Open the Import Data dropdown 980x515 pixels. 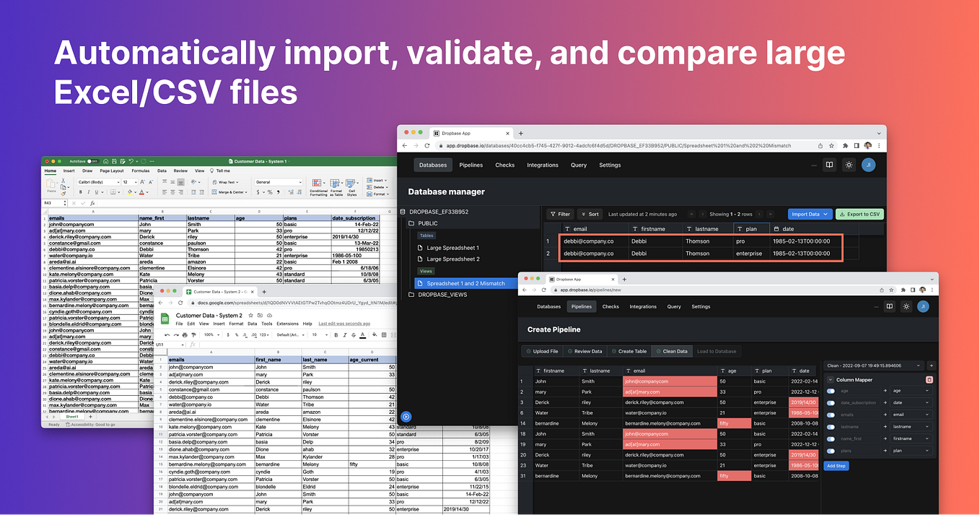[809, 214]
